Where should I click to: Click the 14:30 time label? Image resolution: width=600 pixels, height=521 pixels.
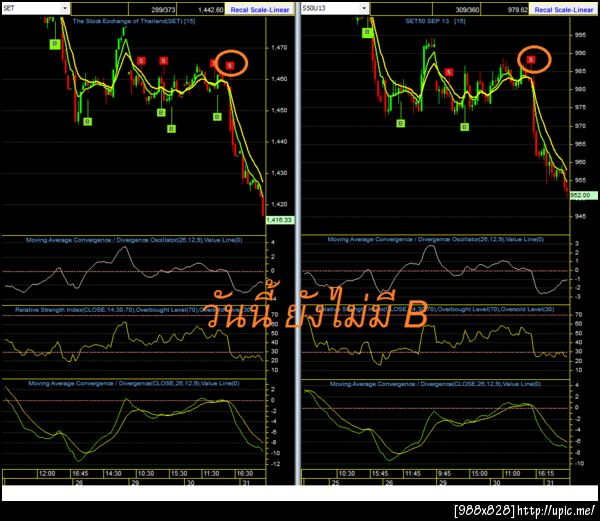(x=113, y=474)
